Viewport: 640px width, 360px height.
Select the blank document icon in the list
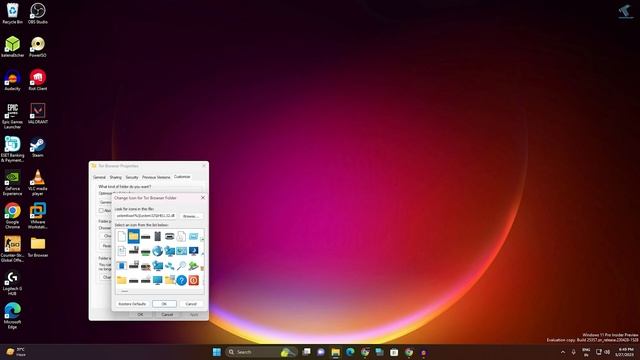pos(122,236)
